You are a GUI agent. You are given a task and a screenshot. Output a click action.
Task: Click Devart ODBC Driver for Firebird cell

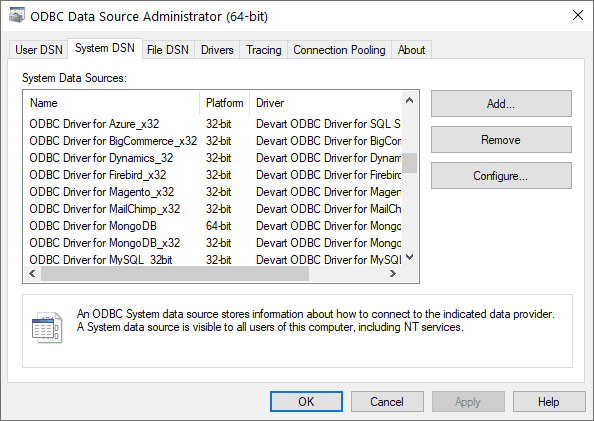328,175
